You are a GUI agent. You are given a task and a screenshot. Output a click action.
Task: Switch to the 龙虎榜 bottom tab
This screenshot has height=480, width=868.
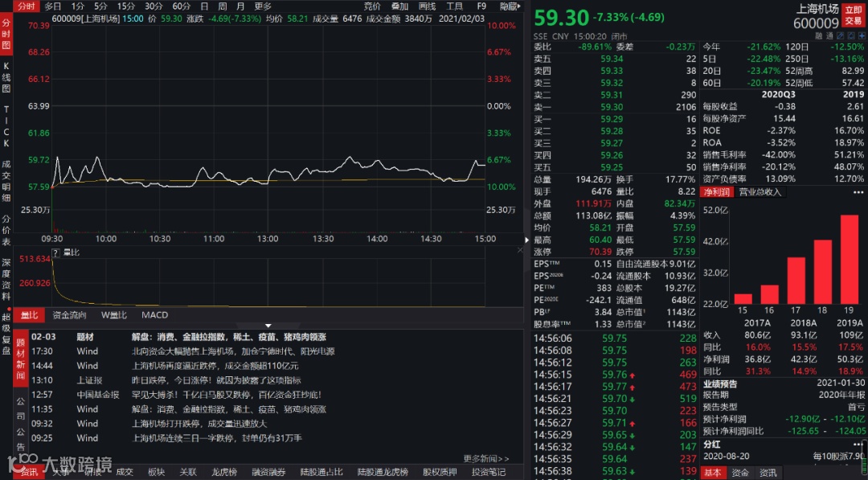(x=223, y=472)
